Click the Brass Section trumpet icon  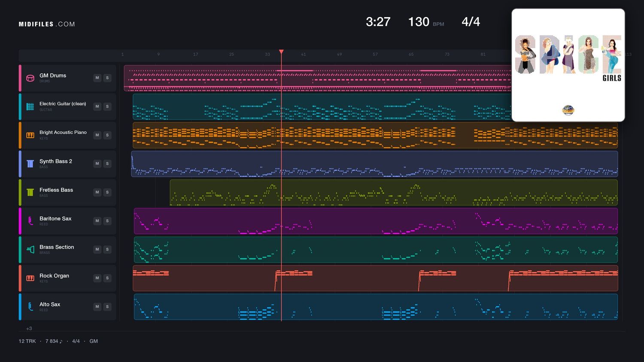(30, 250)
